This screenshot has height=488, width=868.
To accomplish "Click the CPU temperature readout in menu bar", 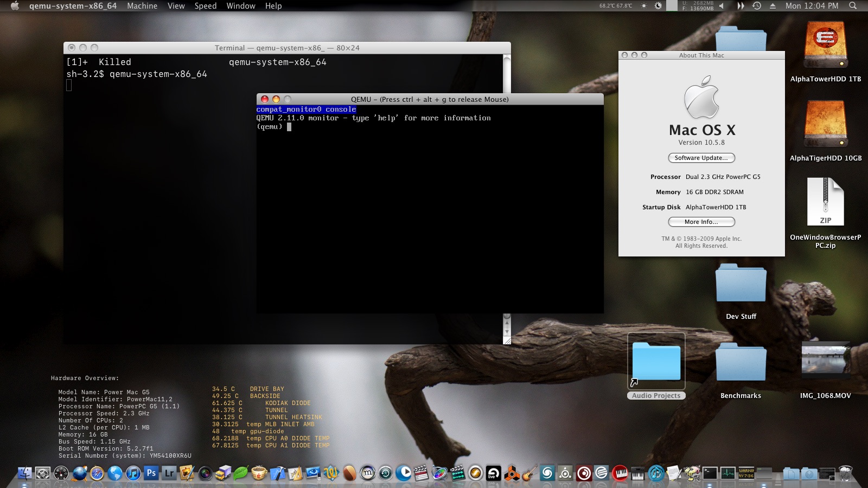I will 616,5.
